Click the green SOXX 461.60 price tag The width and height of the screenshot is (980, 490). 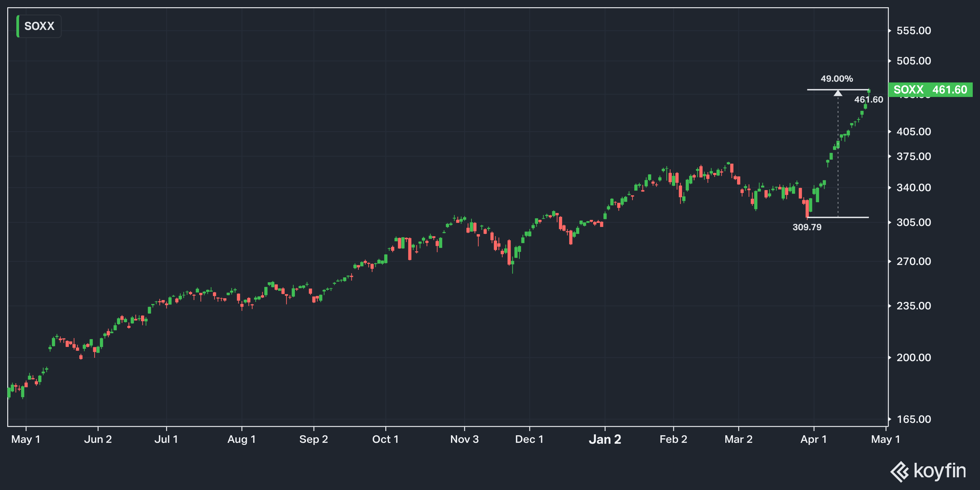[930, 90]
